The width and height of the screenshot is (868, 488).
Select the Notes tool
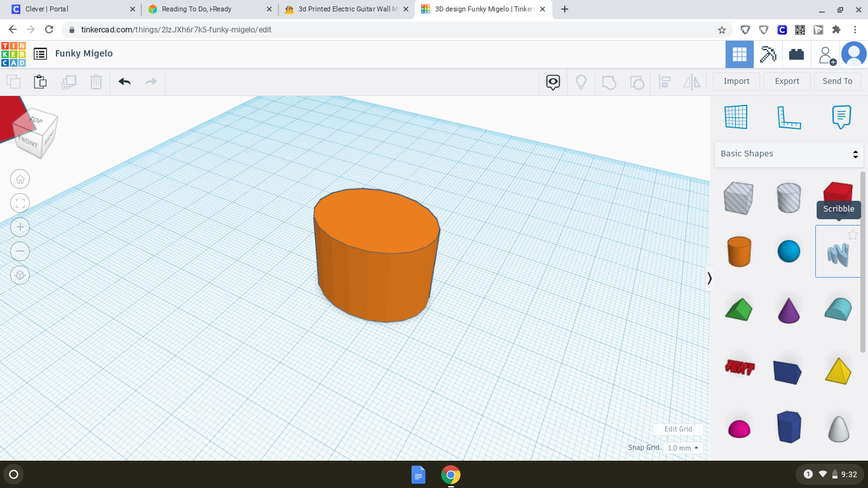pyautogui.click(x=841, y=117)
